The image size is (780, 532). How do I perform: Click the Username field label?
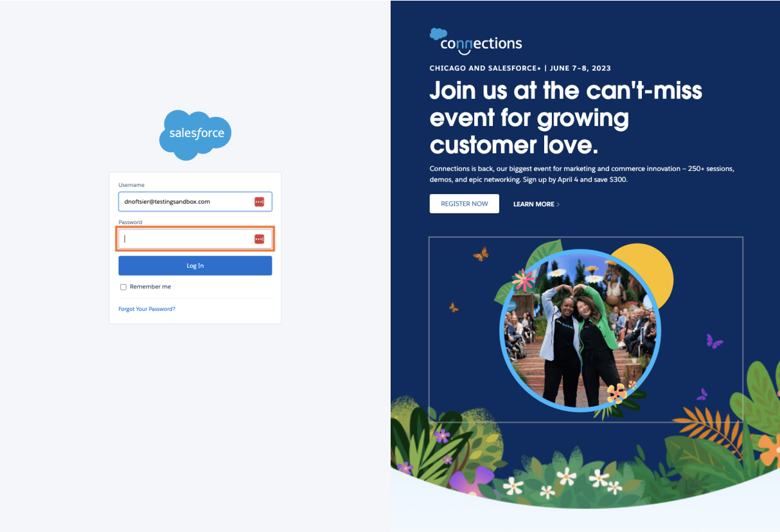pos(131,185)
